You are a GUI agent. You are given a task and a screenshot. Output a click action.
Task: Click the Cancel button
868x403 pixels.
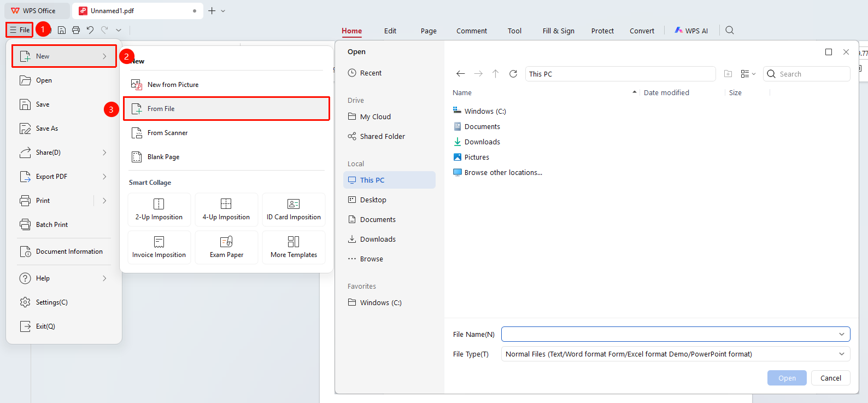(831, 378)
